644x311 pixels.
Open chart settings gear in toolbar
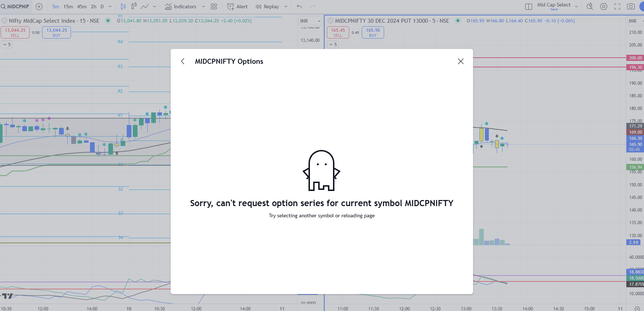(x=604, y=6)
